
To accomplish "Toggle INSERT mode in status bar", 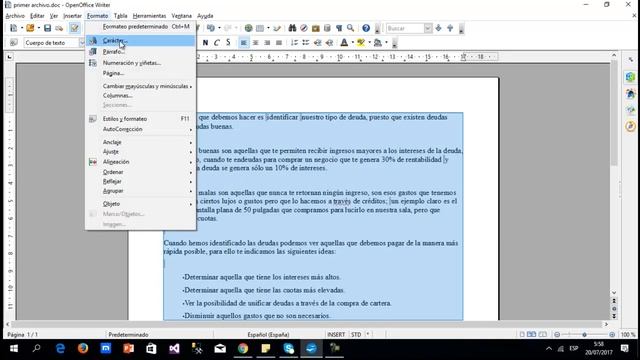I will point(336,334).
